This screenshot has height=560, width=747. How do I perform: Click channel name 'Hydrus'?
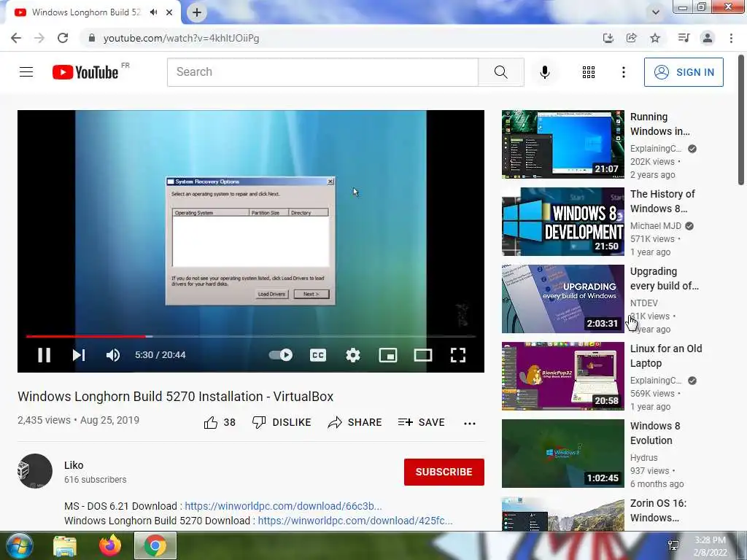pos(643,458)
